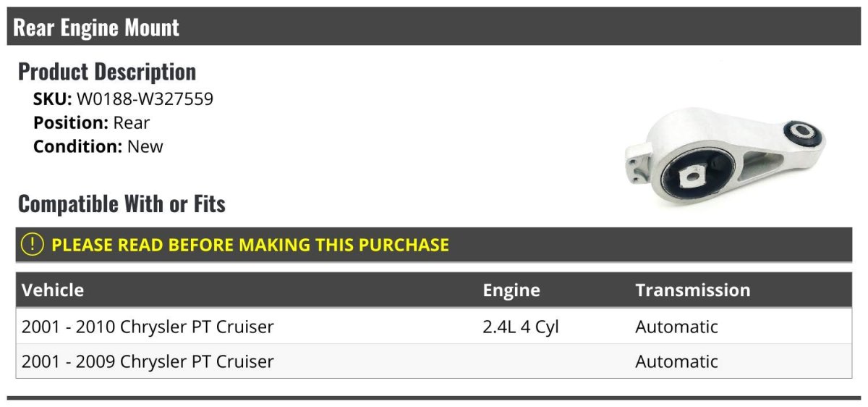
Task: Click the 'Rear Engine Mount' title bar
Action: pyautogui.click(x=96, y=28)
